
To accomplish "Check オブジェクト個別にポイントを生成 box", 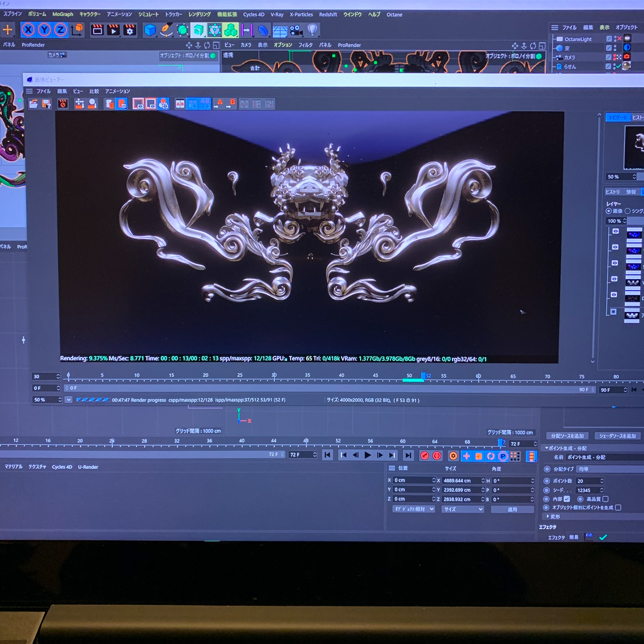I will coord(618,507).
